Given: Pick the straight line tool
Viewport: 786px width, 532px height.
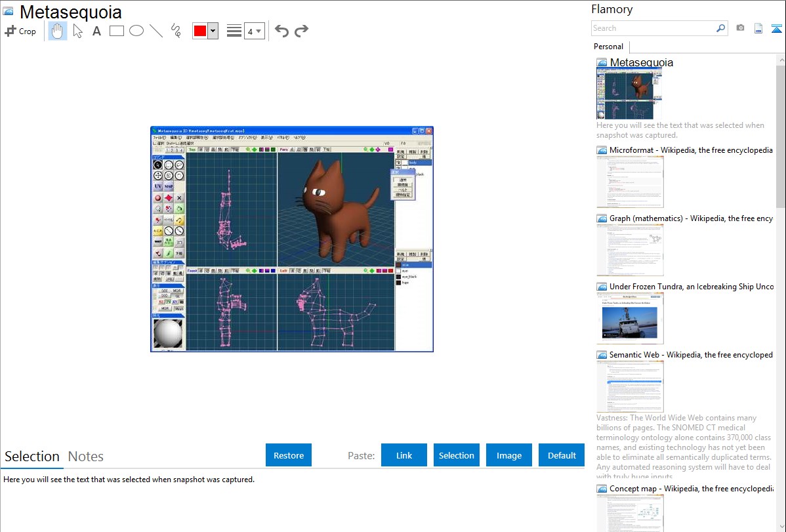Looking at the screenshot, I should (156, 31).
